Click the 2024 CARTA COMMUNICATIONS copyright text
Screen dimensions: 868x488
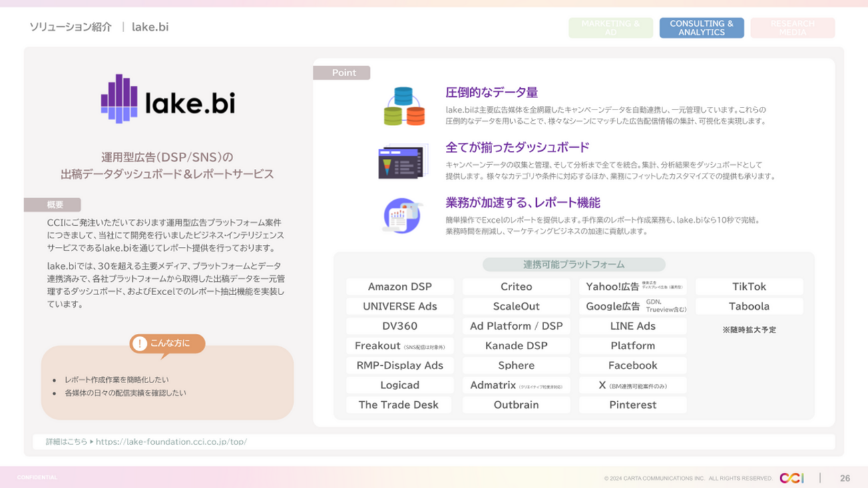[688, 479]
